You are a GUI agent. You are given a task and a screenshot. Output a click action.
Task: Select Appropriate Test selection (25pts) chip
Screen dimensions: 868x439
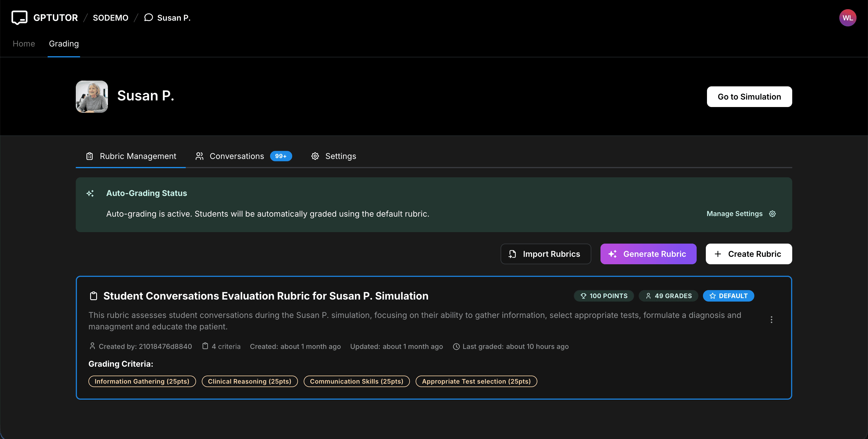coord(476,381)
